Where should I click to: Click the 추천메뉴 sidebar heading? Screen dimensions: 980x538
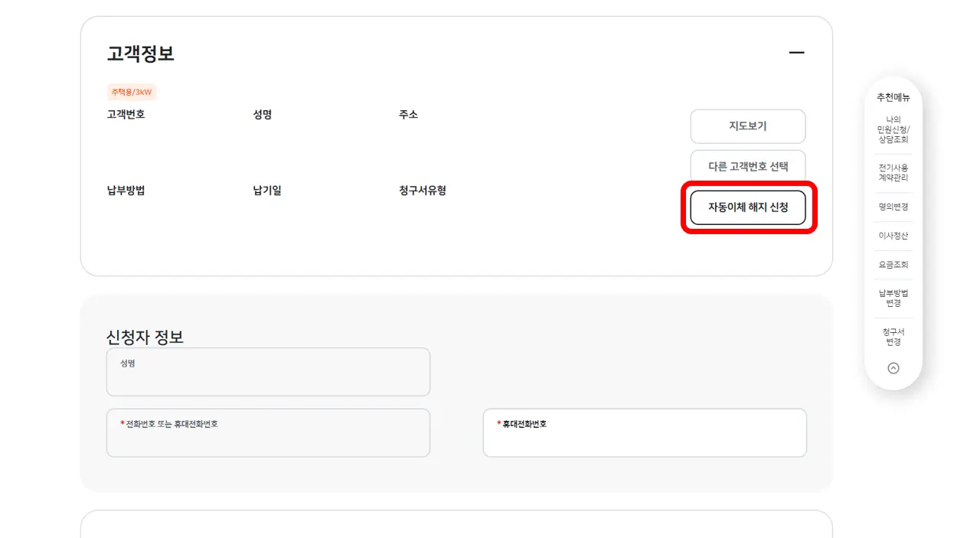(x=893, y=97)
